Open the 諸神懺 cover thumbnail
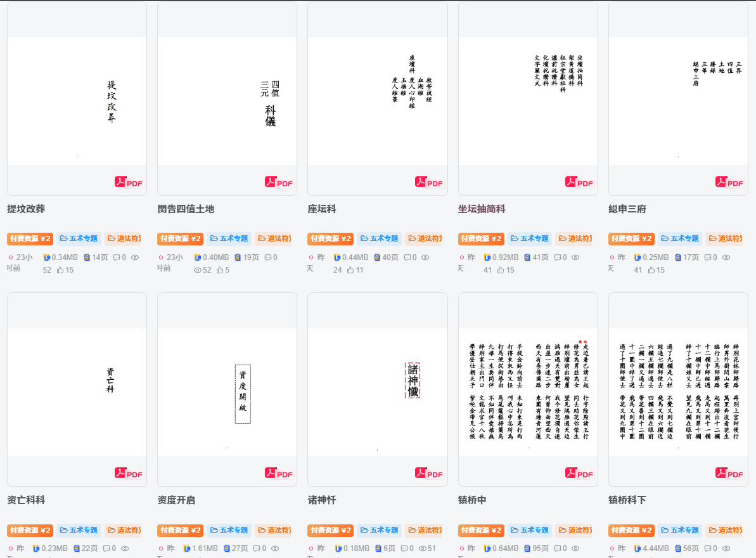This screenshot has height=558, width=756. point(378,390)
